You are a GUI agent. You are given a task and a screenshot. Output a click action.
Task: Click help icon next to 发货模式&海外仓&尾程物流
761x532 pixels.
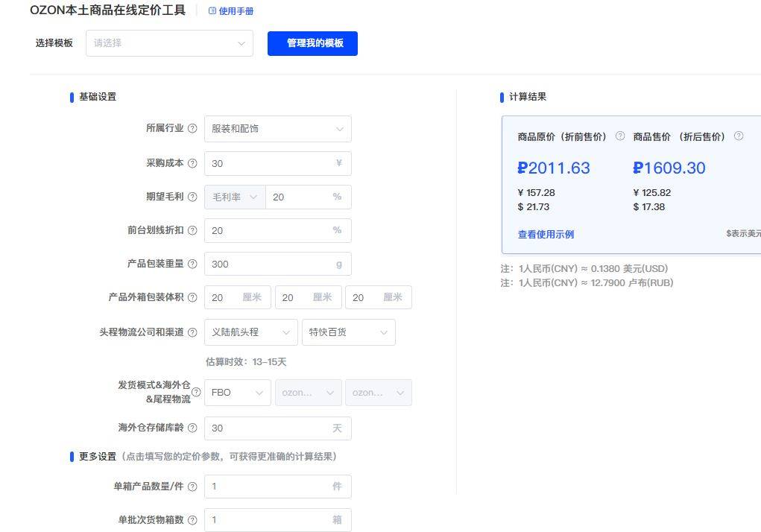[196, 393]
